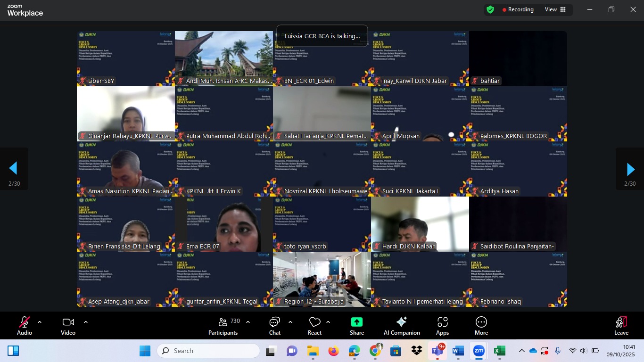
Task: Open the Apps panel
Action: coord(442,326)
